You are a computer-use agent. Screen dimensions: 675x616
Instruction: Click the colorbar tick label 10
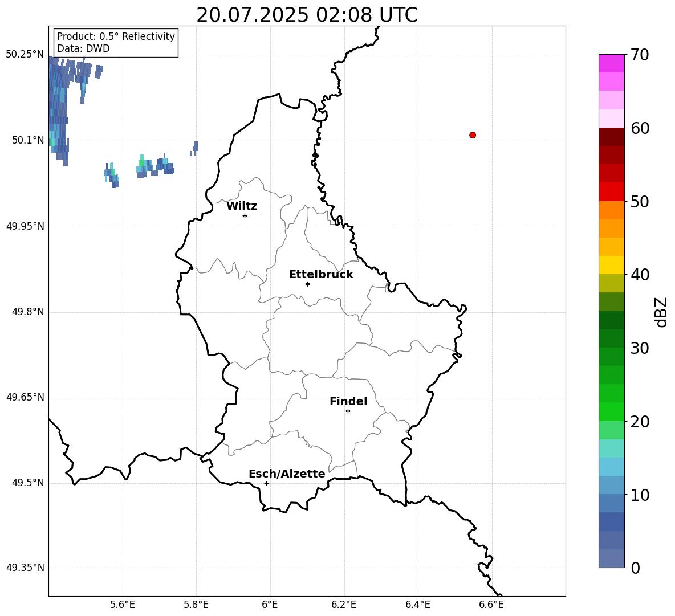640,495
